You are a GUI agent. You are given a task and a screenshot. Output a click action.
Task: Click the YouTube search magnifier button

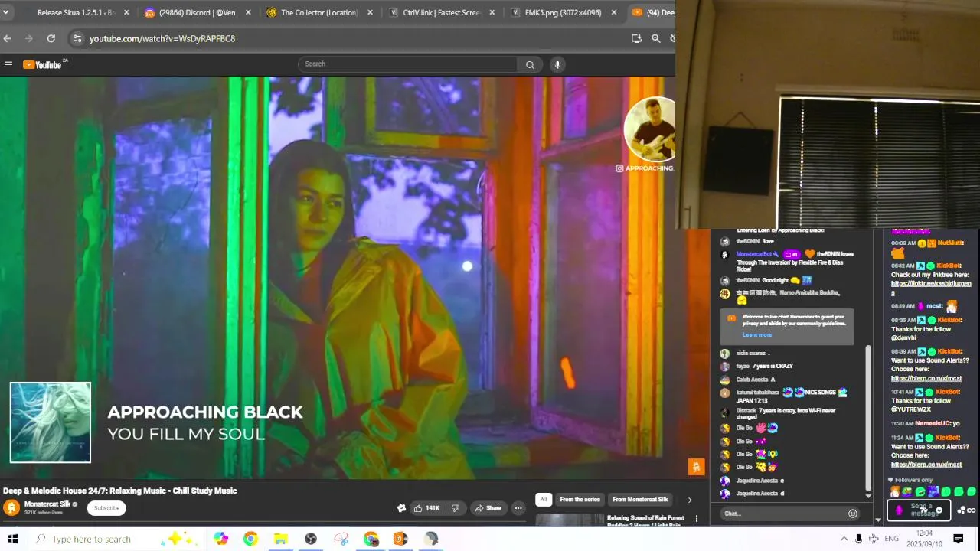coord(530,65)
